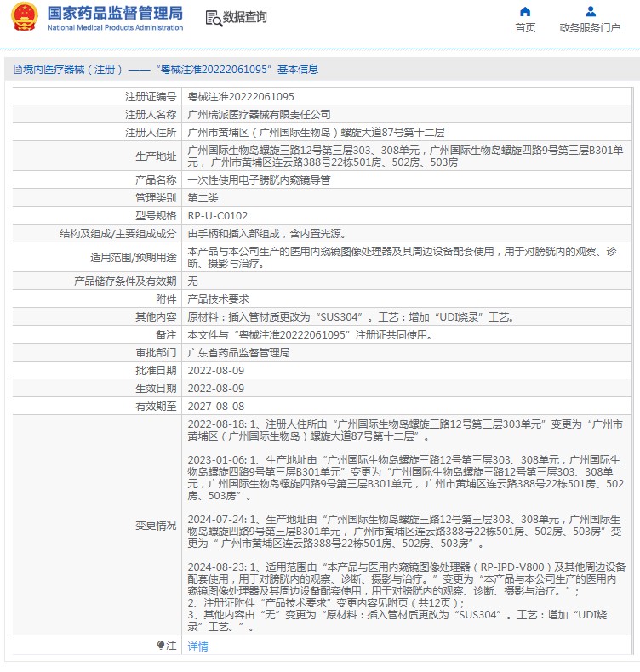This screenshot has width=640, height=672.
Task: Select 批准日期 value 2022-08-09
Action: tap(215, 371)
